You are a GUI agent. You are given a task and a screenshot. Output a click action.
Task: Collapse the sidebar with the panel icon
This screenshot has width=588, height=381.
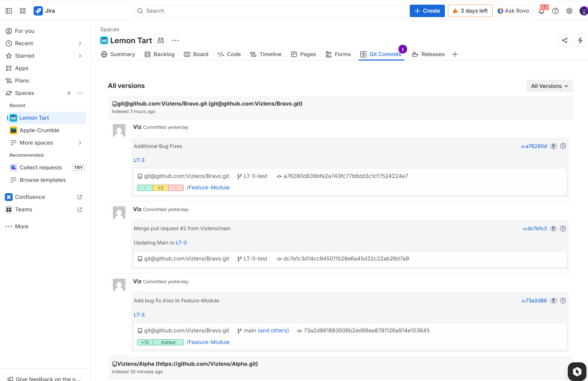(9, 11)
